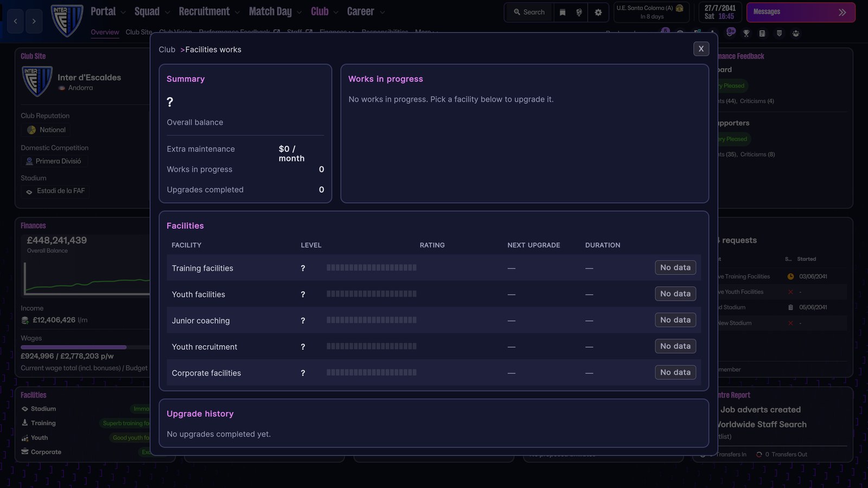Switch to the Overview tab
Image resolution: width=868 pixels, height=488 pixels.
tap(105, 33)
